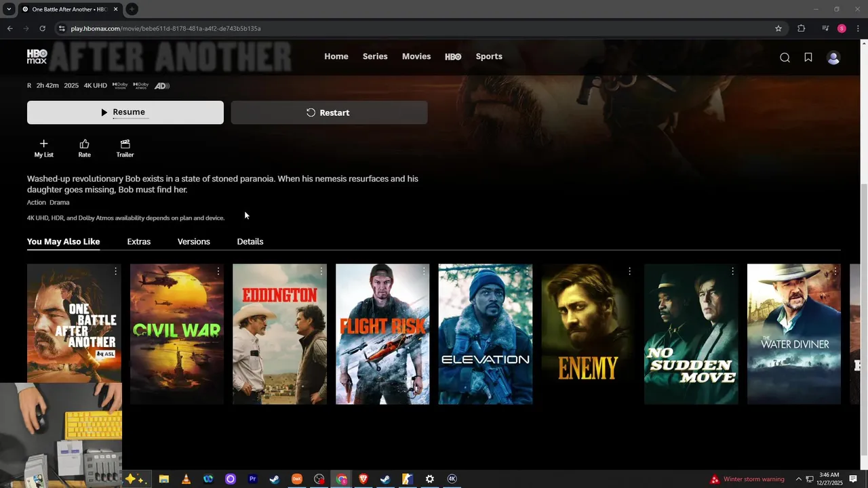
Task: Open Chrome media control icon
Action: 825,28
